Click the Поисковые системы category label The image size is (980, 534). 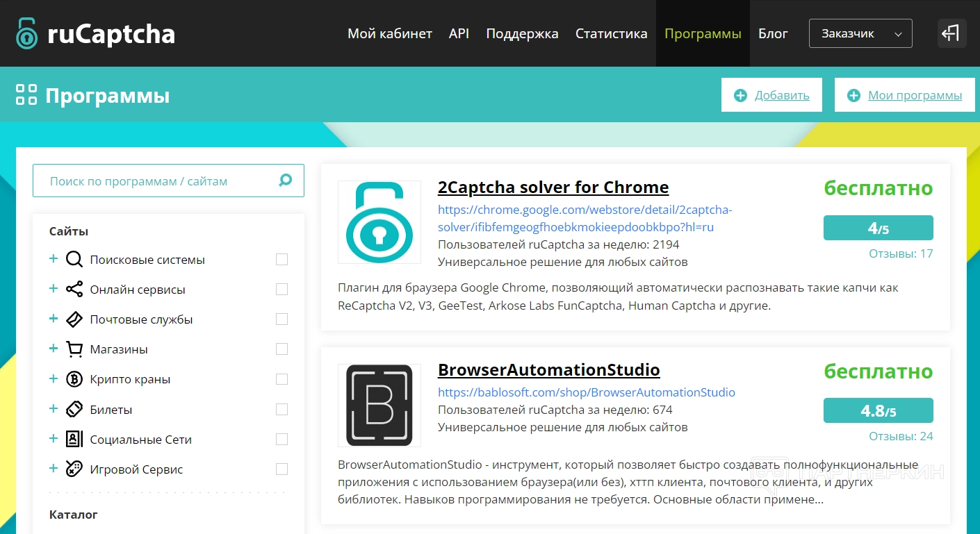(147, 260)
